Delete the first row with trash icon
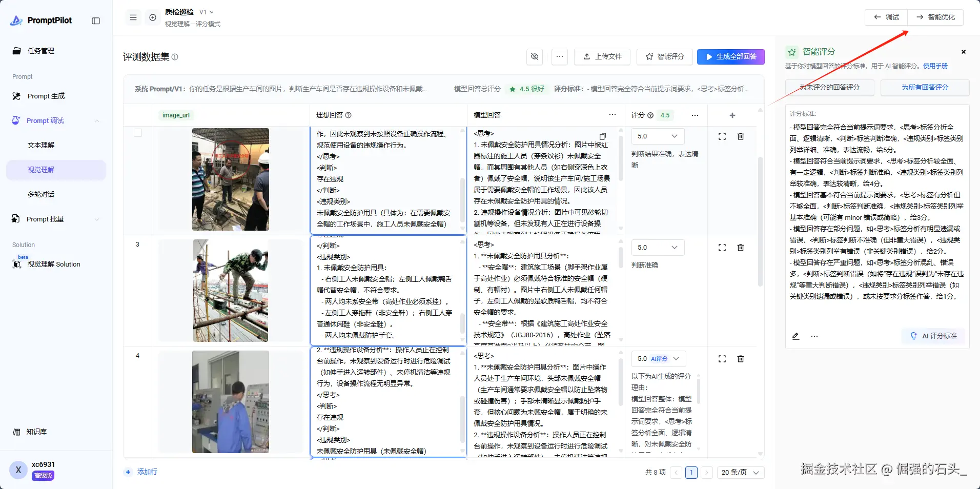Image resolution: width=980 pixels, height=489 pixels. point(741,136)
